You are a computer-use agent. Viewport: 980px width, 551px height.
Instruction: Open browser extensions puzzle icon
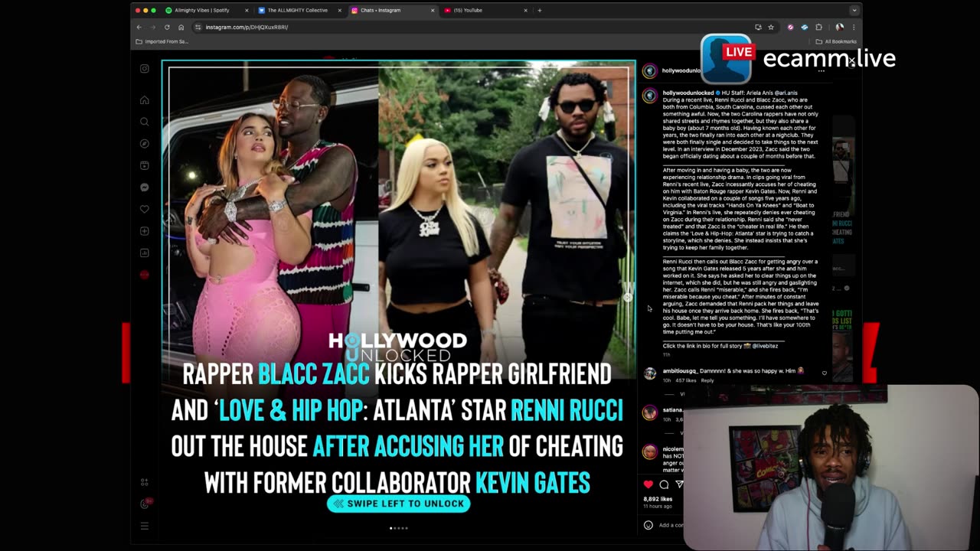click(818, 27)
